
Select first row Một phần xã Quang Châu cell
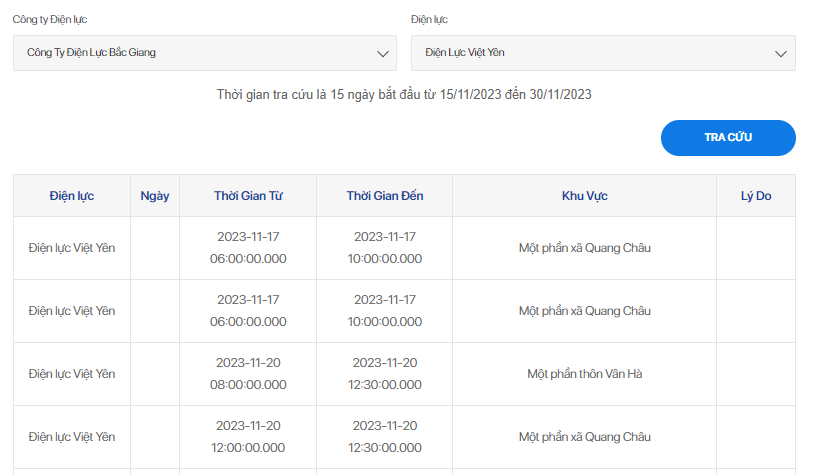point(585,248)
